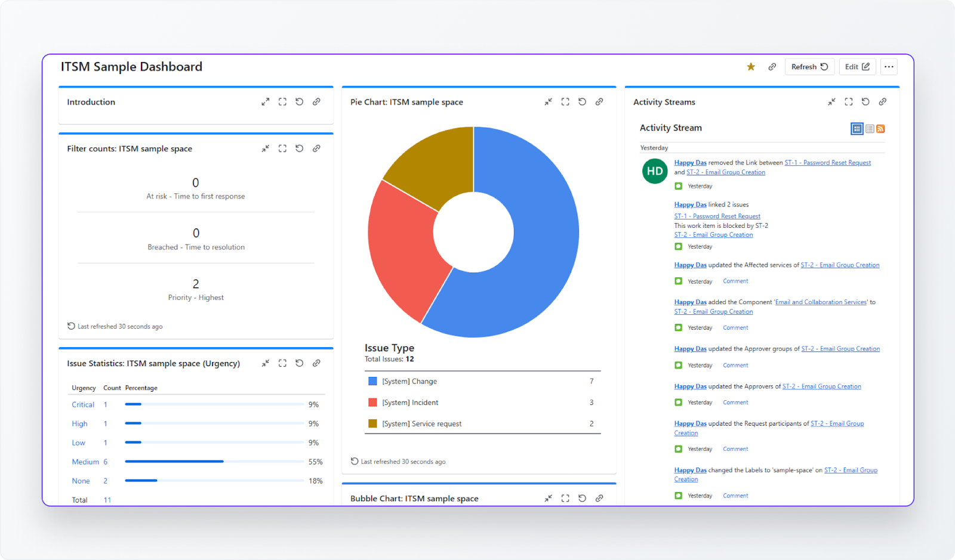Collapse the Pie Chart gadget
The width and height of the screenshot is (955, 560).
(x=548, y=101)
